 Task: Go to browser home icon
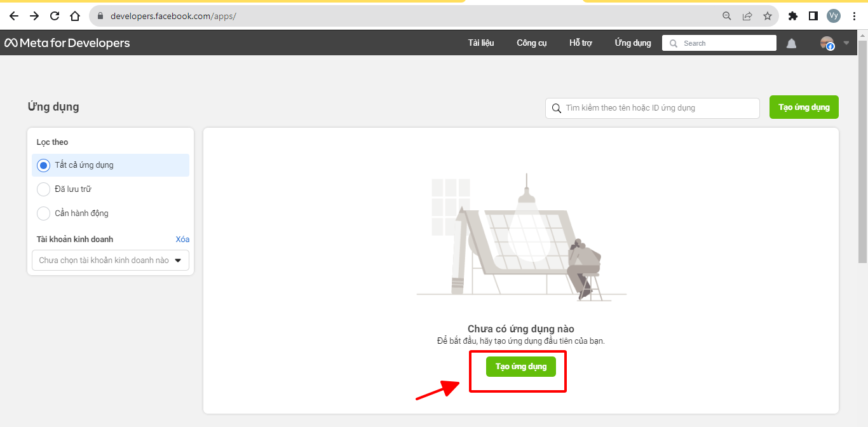point(75,16)
